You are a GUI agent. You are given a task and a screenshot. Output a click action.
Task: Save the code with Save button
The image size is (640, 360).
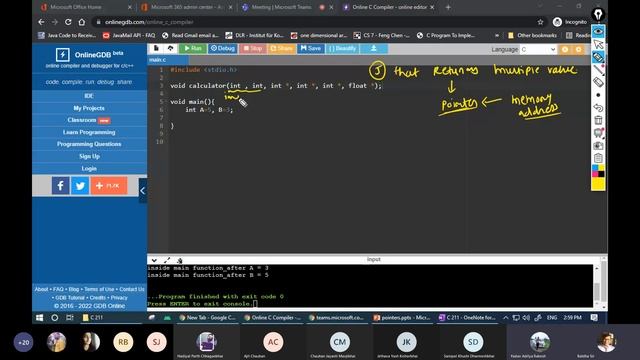(311, 49)
